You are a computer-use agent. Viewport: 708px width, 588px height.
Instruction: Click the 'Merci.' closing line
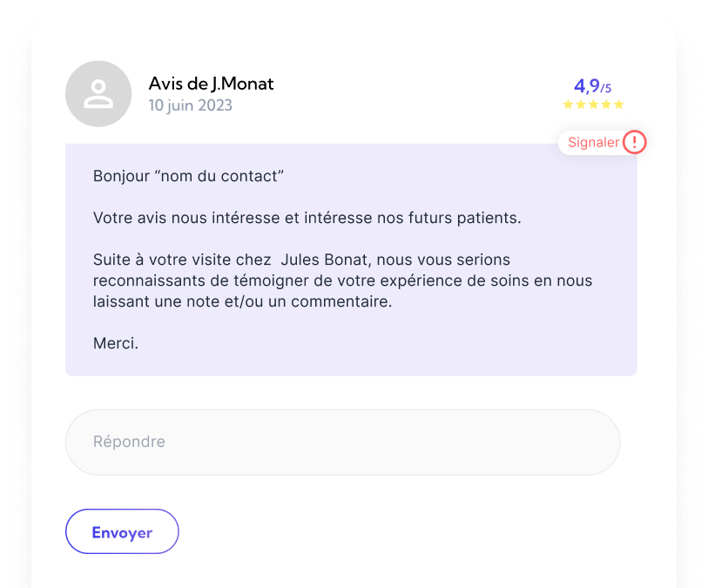point(116,344)
